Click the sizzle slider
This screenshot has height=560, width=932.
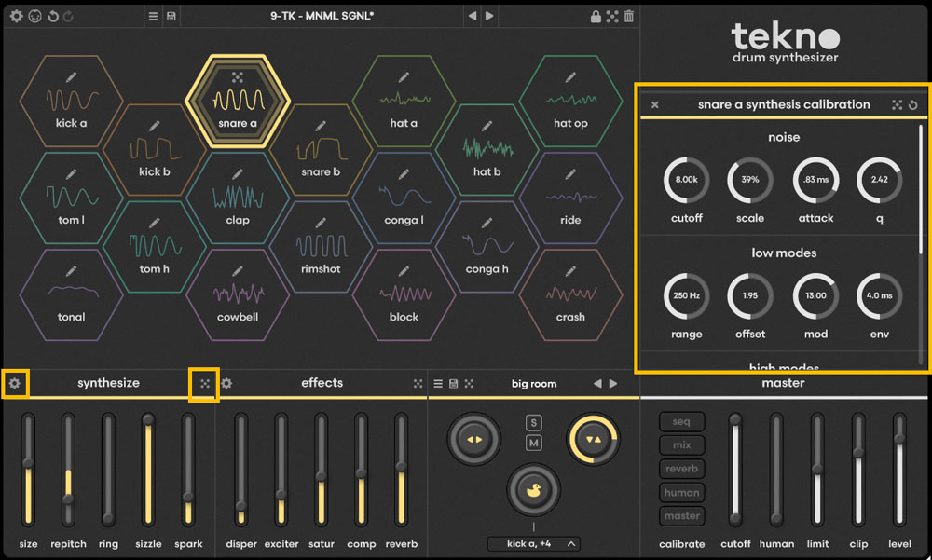pyautogui.click(x=147, y=471)
